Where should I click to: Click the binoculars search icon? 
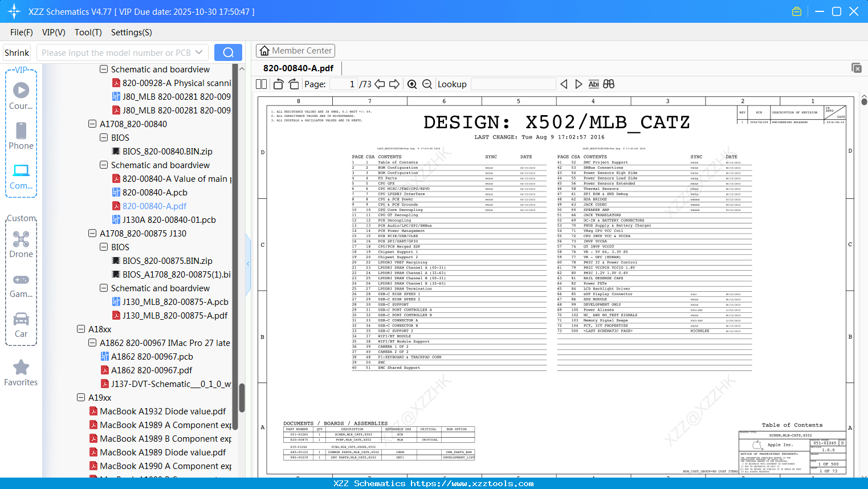[x=609, y=84]
